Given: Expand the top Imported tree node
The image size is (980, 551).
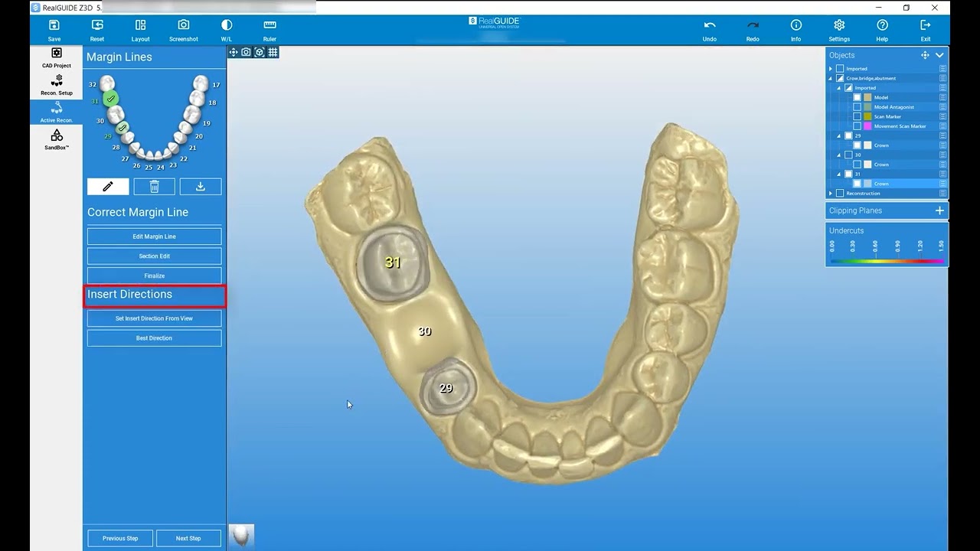Looking at the screenshot, I should click(x=831, y=69).
